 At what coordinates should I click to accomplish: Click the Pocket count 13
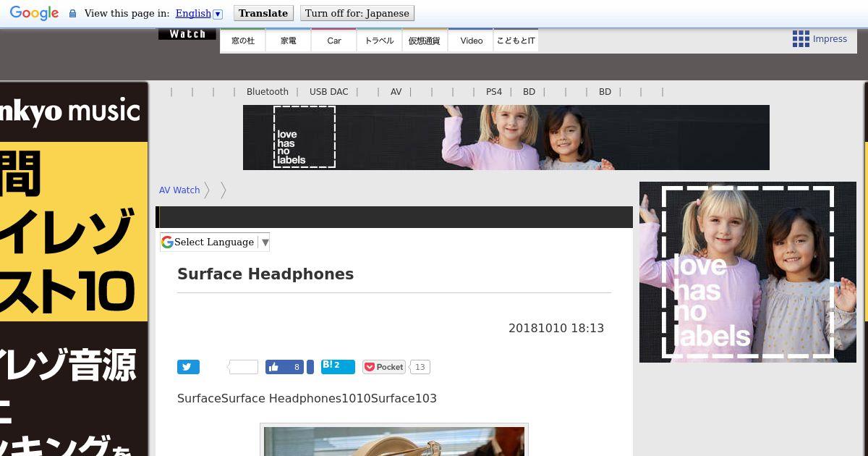(x=420, y=367)
